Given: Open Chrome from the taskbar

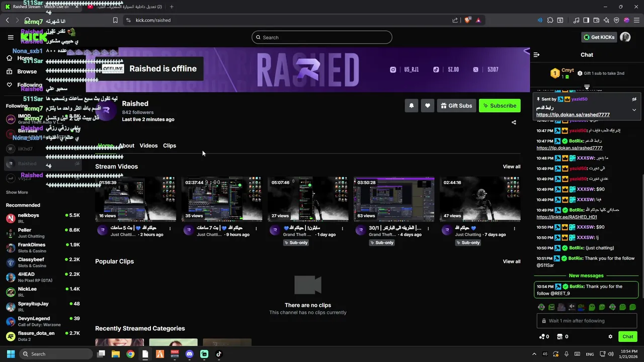Looking at the screenshot, I should (130, 354).
